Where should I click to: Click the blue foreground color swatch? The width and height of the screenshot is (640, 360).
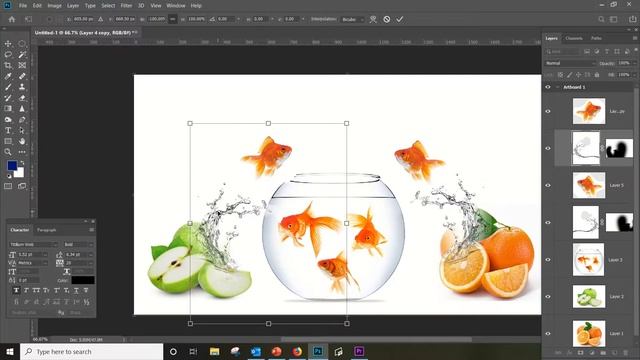[11, 165]
